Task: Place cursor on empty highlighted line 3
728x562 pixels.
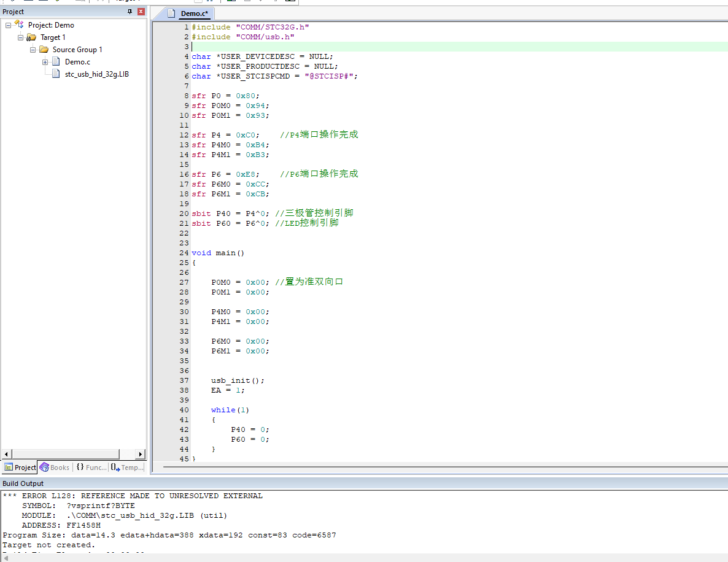Action: 460,47
